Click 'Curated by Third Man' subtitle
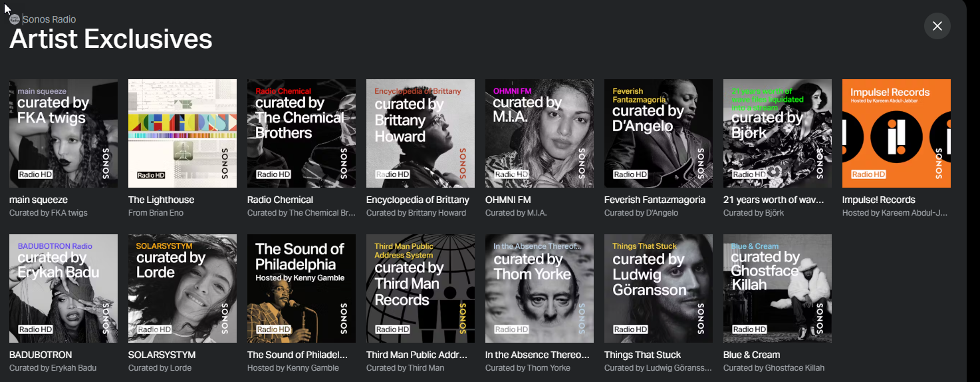The image size is (980, 382). pyautogui.click(x=405, y=368)
